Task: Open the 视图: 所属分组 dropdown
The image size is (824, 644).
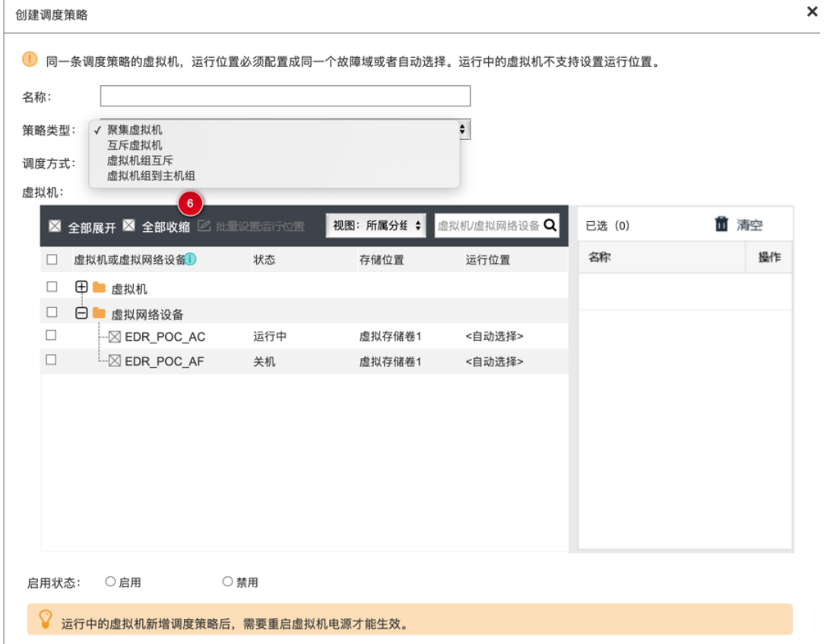Action: pos(376,226)
